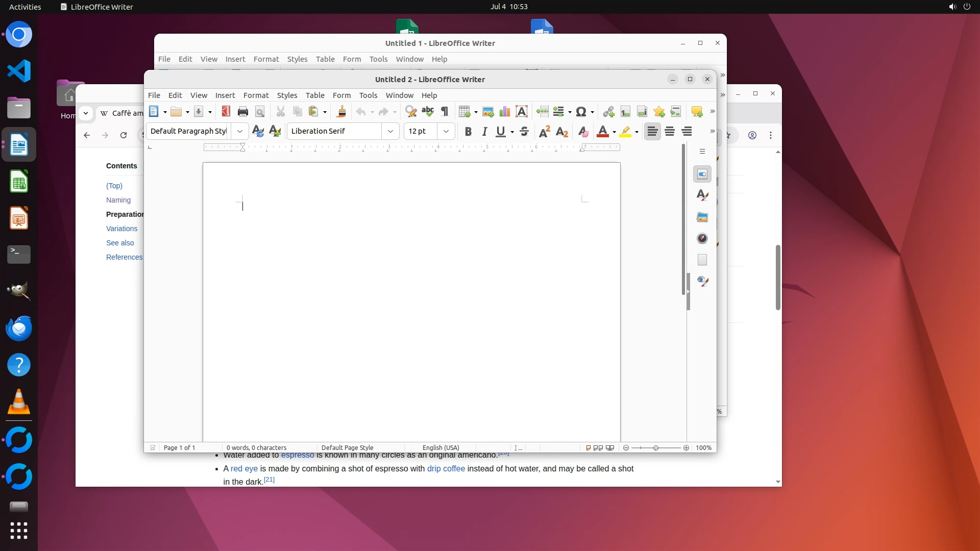Click the Export as PDF icon
This screenshot has width=980, height=551.
(226, 111)
